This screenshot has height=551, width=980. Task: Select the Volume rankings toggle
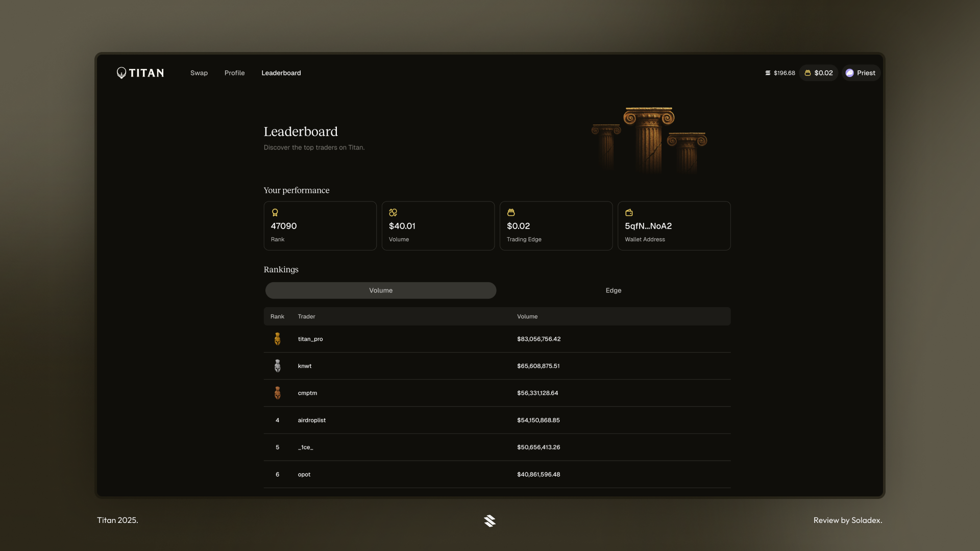[380, 290]
